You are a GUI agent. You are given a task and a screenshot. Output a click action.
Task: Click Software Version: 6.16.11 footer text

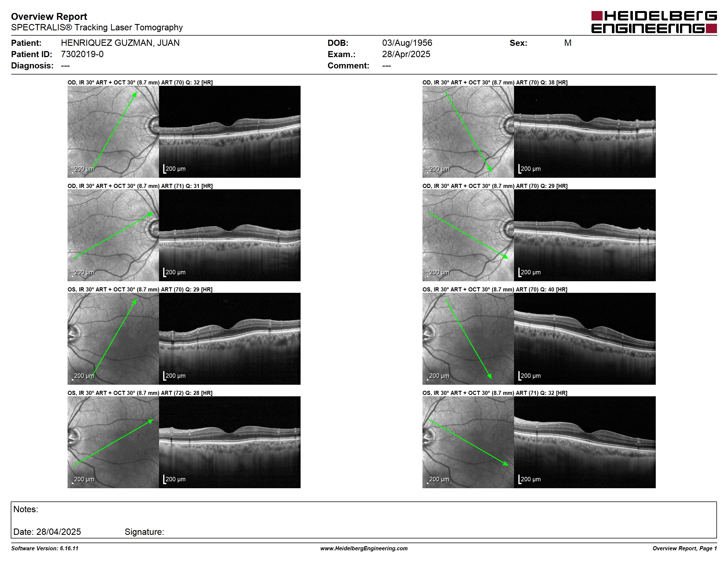[x=45, y=548]
